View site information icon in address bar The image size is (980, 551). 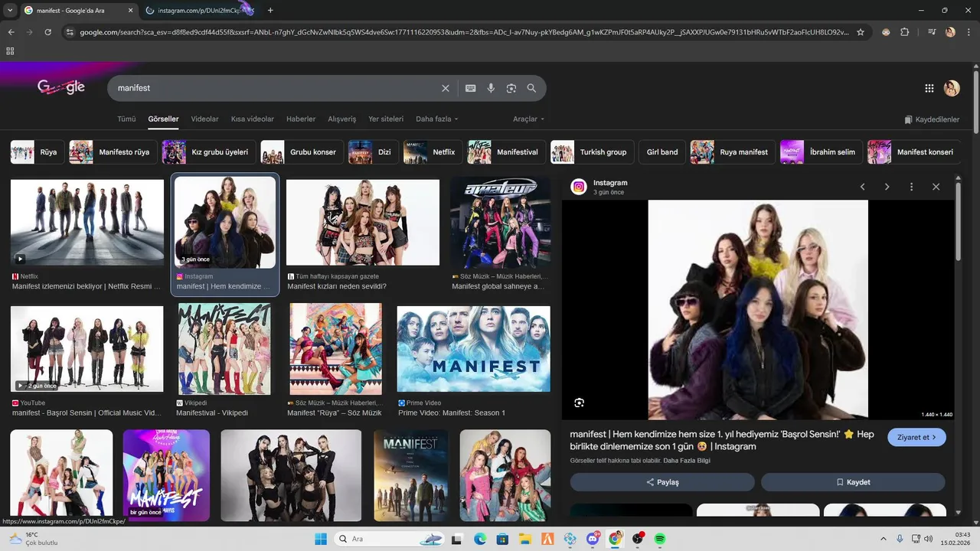(70, 32)
